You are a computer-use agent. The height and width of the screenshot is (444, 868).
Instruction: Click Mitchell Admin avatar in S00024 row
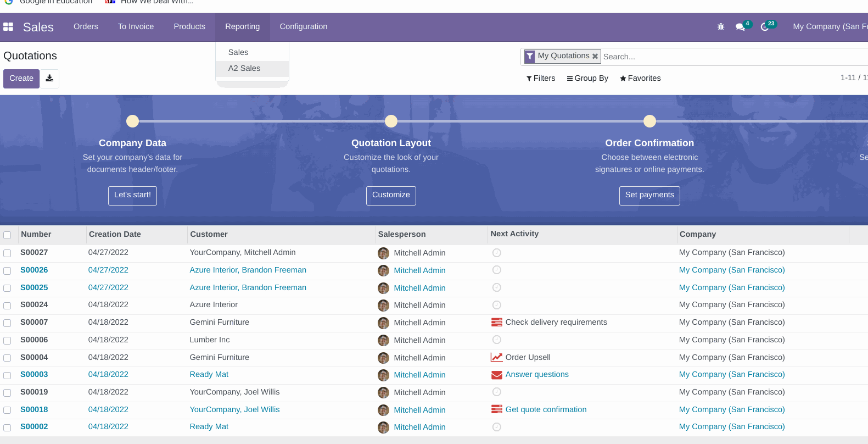point(384,305)
